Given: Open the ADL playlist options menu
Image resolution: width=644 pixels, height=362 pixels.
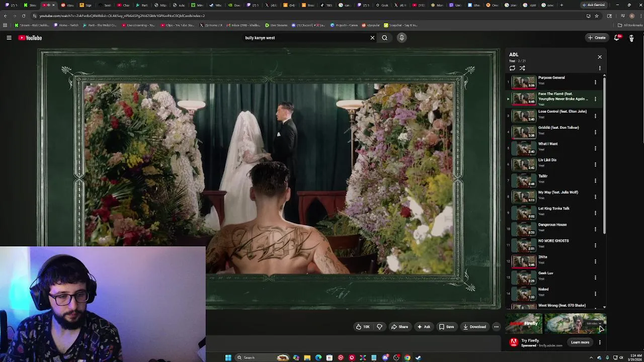Looking at the screenshot, I should 600,68.
